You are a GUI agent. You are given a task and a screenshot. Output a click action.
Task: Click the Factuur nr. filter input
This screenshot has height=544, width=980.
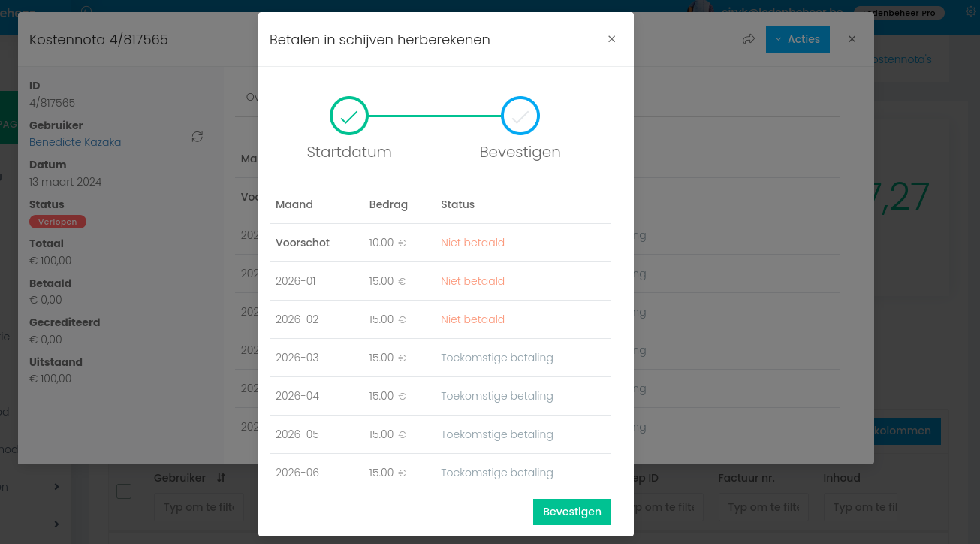point(763,507)
